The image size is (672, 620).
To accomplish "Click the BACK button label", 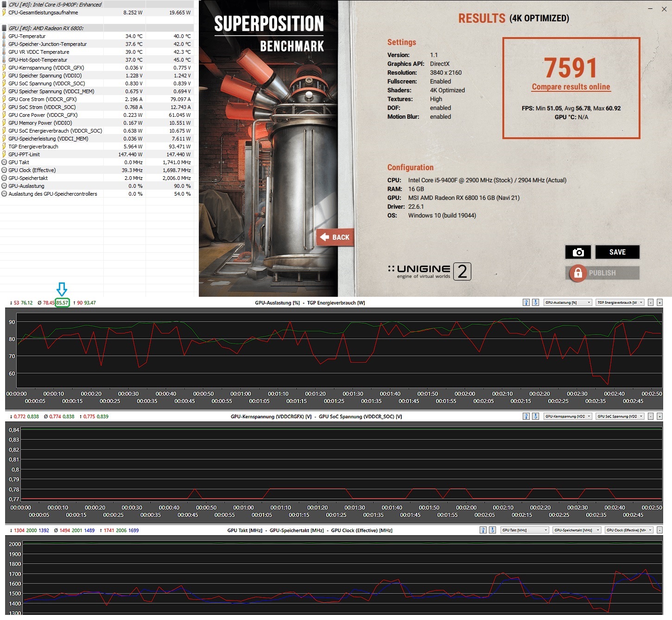I will tap(341, 237).
